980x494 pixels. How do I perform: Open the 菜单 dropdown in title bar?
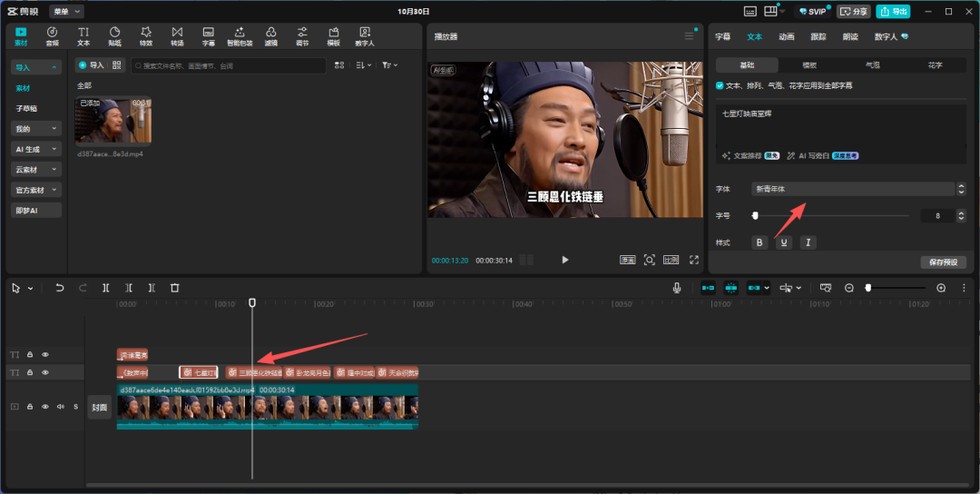point(65,11)
